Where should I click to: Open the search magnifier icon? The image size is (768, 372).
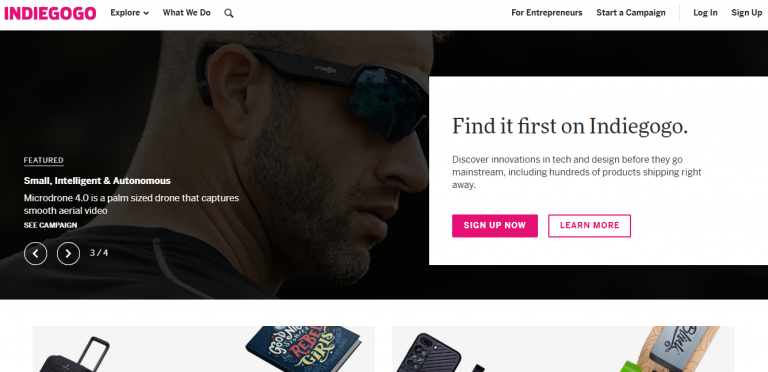coord(229,13)
